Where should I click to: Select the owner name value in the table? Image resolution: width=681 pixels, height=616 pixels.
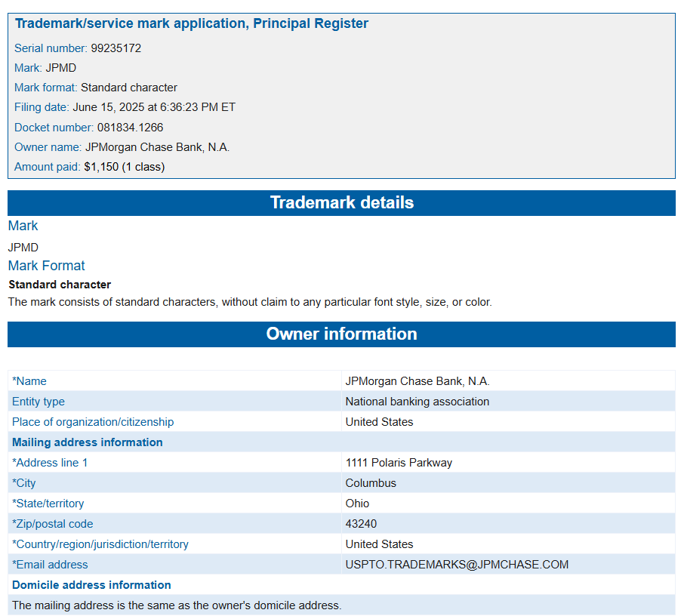(x=418, y=381)
